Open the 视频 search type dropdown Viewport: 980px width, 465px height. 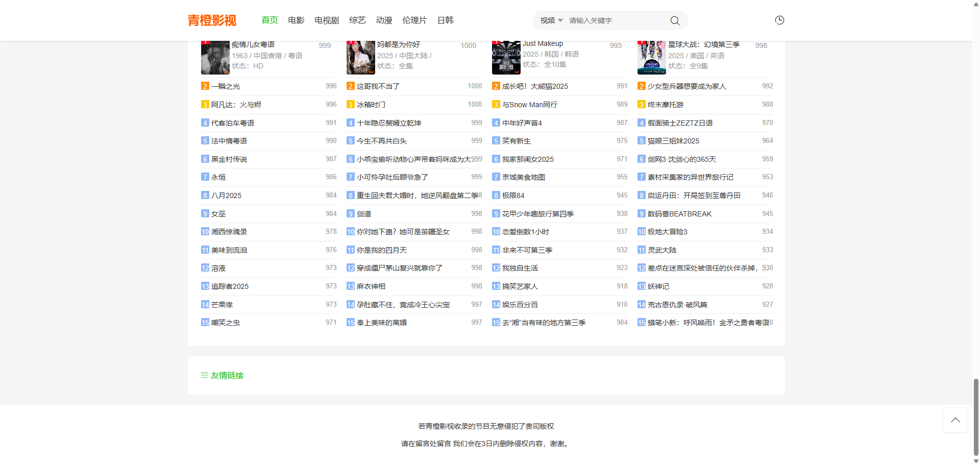[551, 20]
